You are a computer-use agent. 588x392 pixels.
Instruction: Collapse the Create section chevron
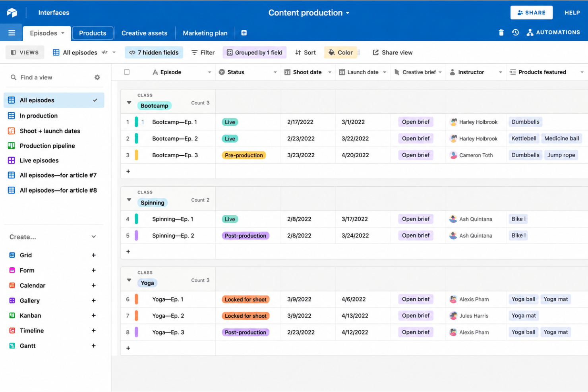pos(94,237)
